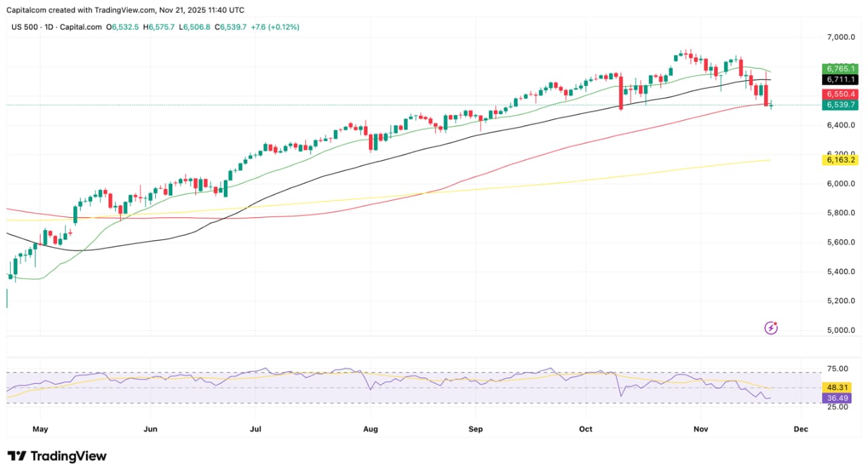Click the Dec label on time axis
This screenshot has height=475, width=868.
click(x=801, y=429)
